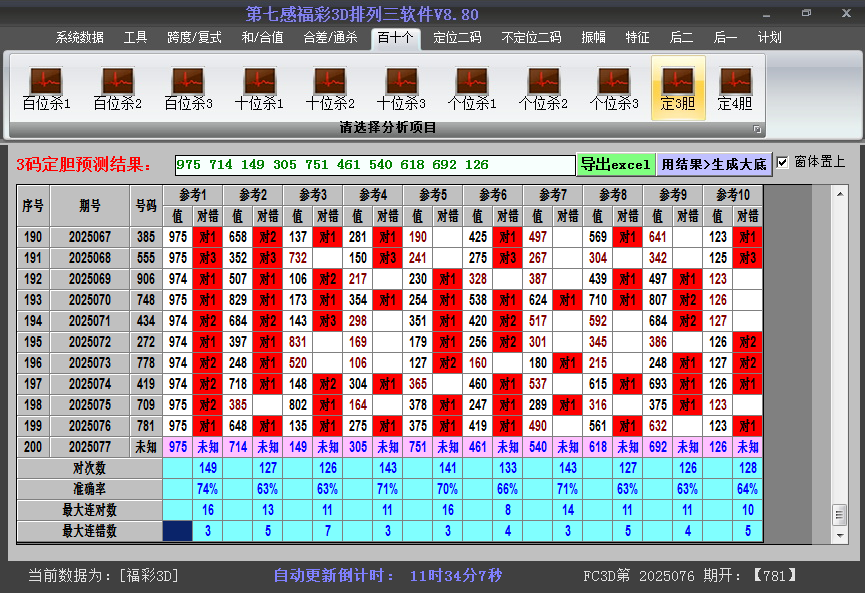Switch to the 计划 tab
Image resolution: width=865 pixels, height=593 pixels.
click(770, 38)
